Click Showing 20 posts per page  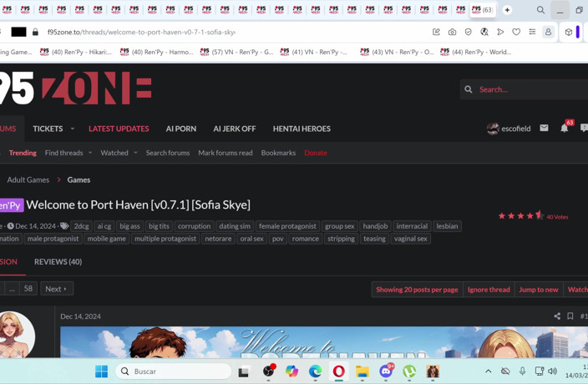[417, 290]
